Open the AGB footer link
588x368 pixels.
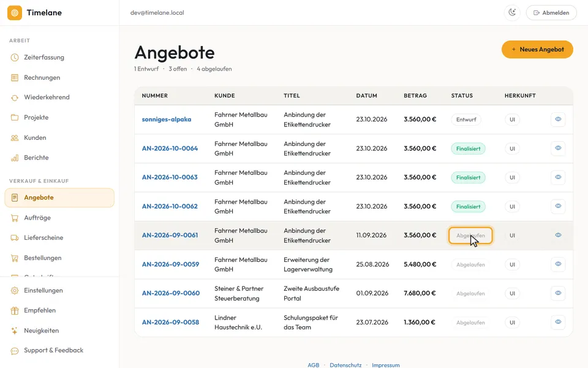(x=314, y=365)
